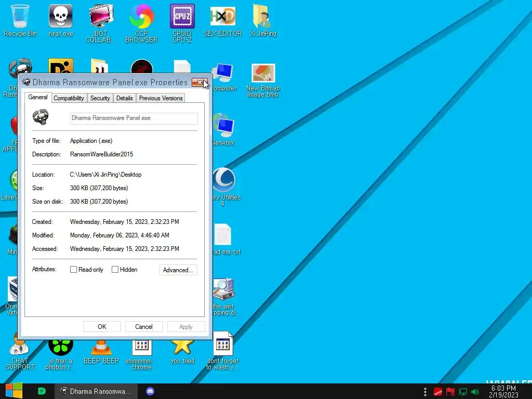Select the 'you tried' star icon
Viewport: 532px width, 399px height.
coord(182,351)
